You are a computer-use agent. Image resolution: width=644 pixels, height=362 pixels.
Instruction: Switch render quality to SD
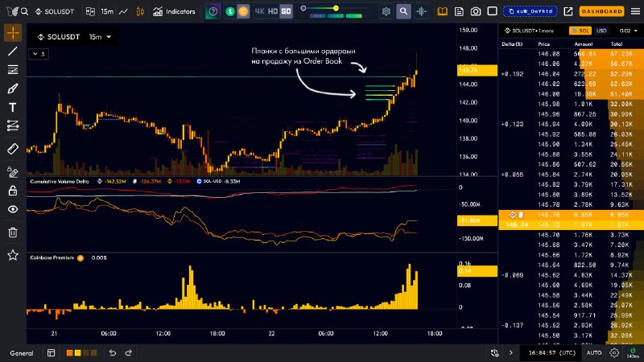click(286, 11)
